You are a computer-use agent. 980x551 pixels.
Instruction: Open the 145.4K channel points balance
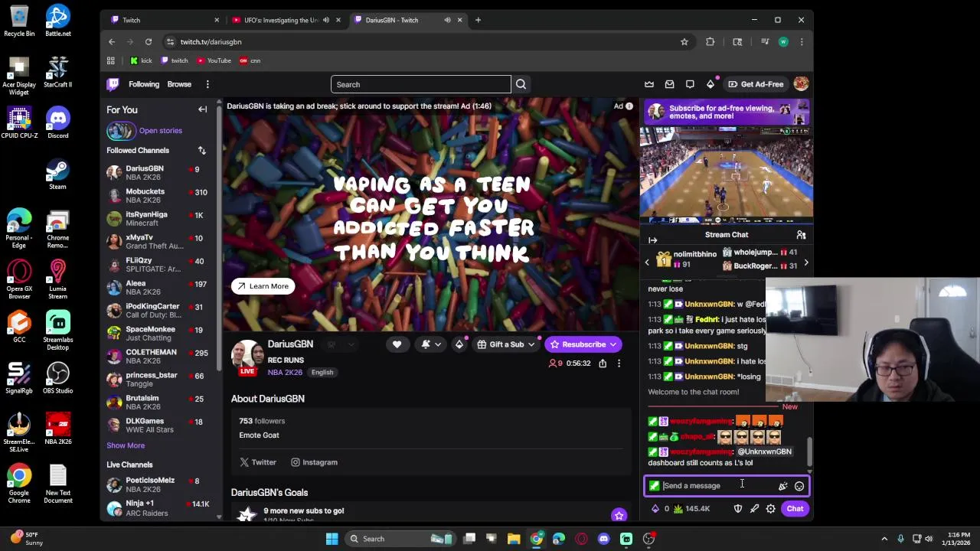coord(691,509)
